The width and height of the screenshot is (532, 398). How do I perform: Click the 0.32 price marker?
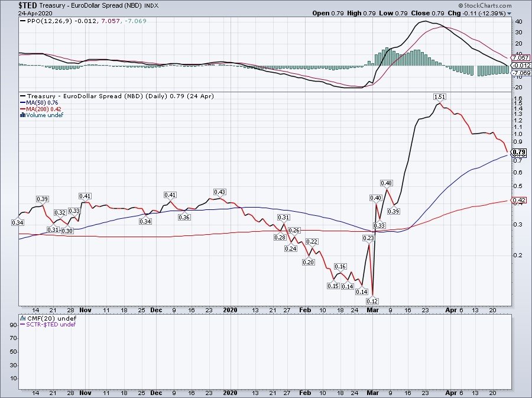[x=60, y=213]
